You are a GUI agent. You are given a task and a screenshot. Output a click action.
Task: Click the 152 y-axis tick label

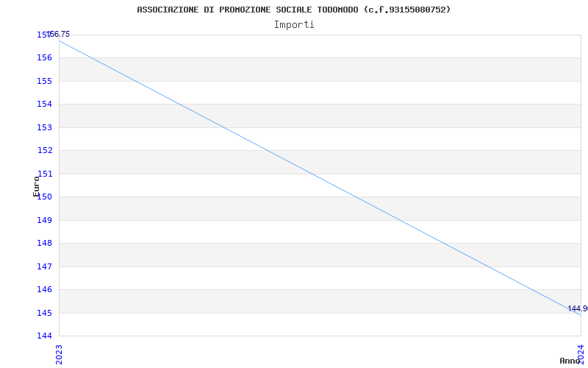(x=44, y=151)
